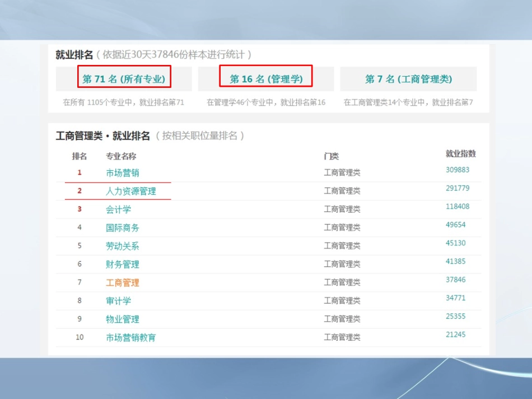Viewport: 532px width, 399px height.
Task: Click rank number 3 in the table
Action: (x=80, y=209)
